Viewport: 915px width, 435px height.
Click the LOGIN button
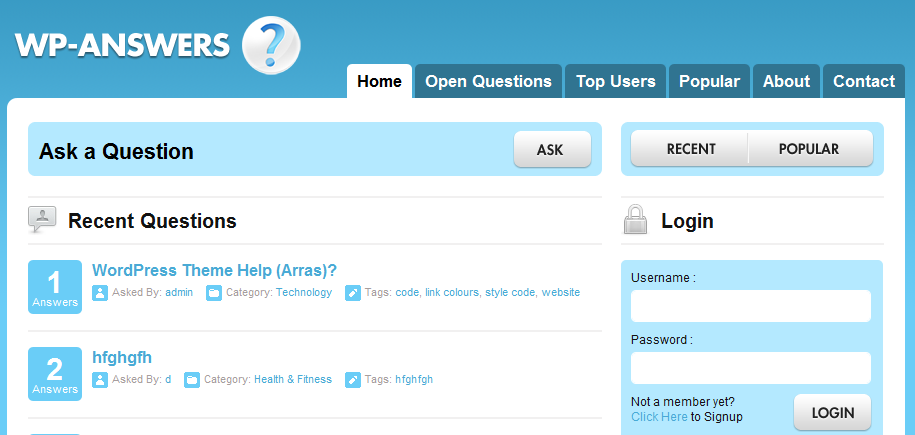tap(832, 412)
